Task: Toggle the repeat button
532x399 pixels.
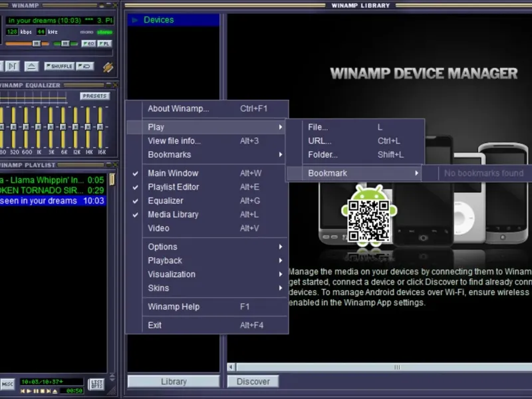Action: (x=85, y=66)
